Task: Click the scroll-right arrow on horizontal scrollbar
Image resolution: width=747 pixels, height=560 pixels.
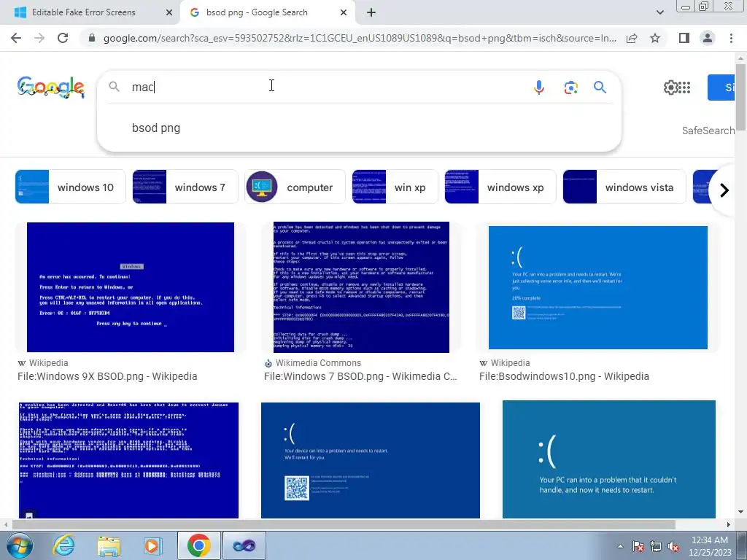Action: click(729, 524)
